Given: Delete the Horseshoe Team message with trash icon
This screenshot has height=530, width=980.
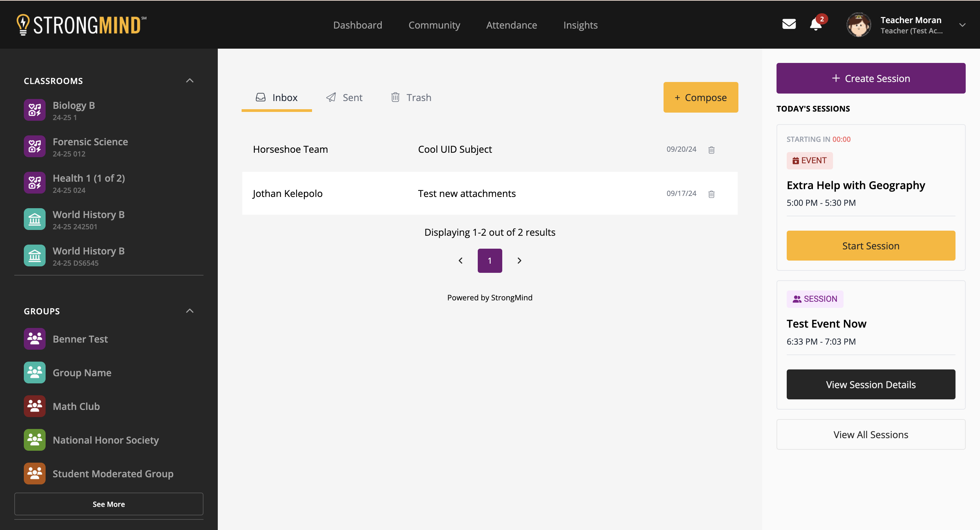Looking at the screenshot, I should click(711, 150).
